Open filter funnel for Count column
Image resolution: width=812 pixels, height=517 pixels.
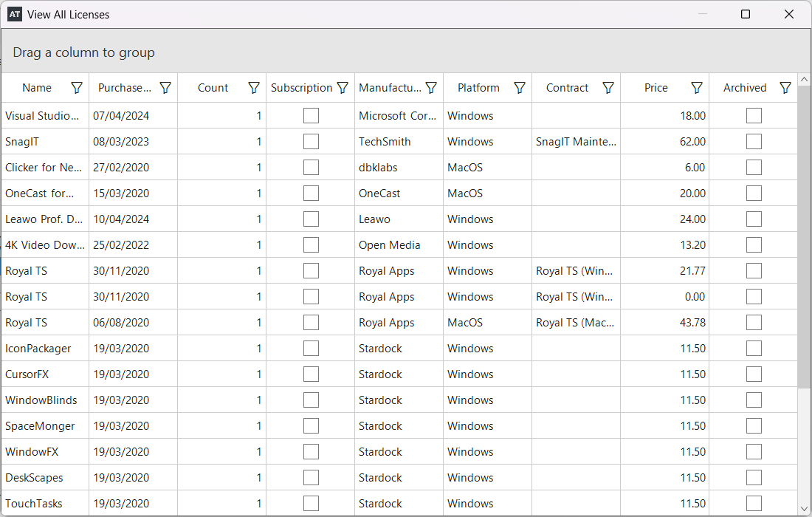coord(254,88)
